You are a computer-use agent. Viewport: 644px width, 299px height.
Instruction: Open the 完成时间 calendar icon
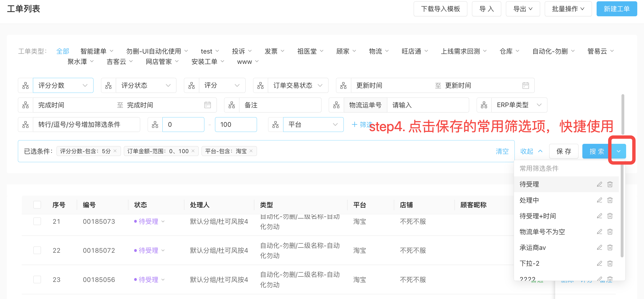(x=207, y=105)
